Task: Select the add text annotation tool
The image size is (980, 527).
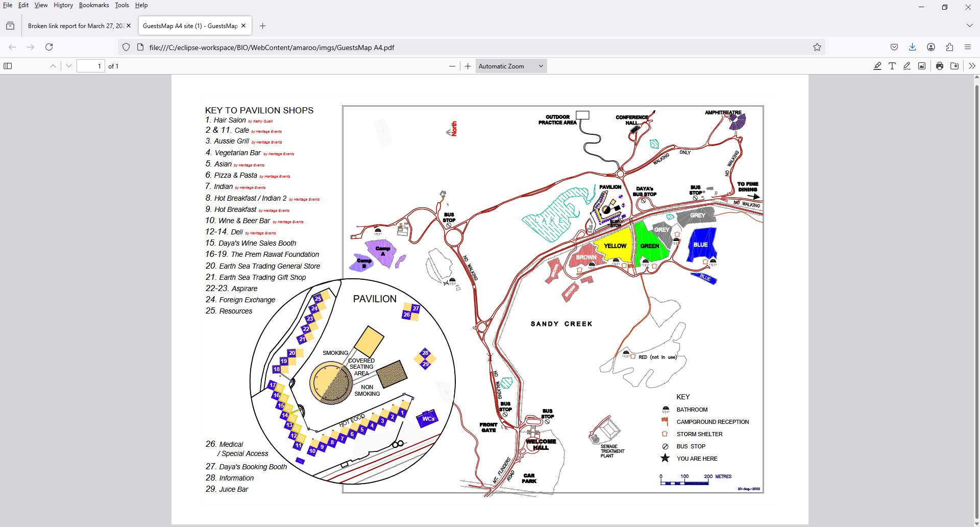Action: click(892, 66)
